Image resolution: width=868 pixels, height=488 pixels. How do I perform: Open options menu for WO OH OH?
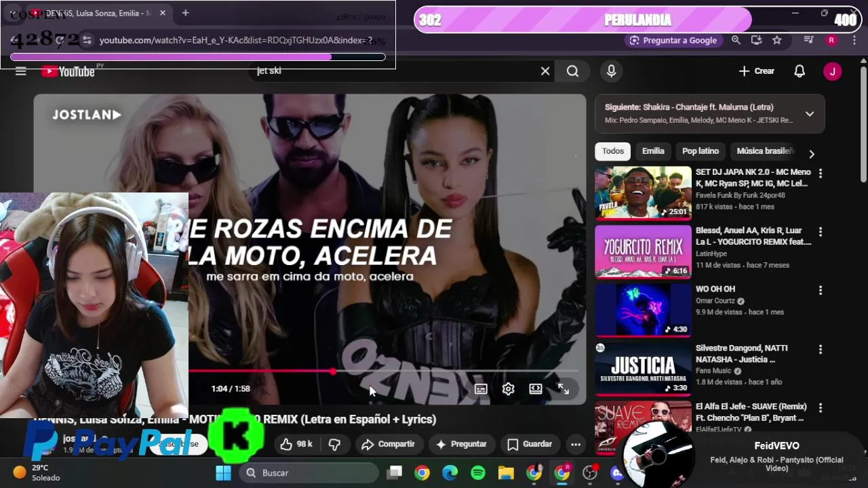click(x=820, y=290)
